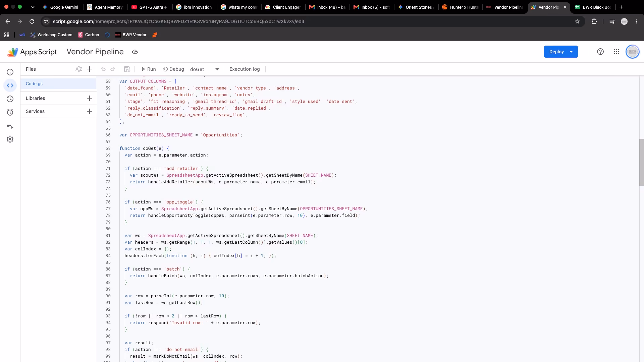Open the Google account avatar

pyautogui.click(x=633, y=52)
